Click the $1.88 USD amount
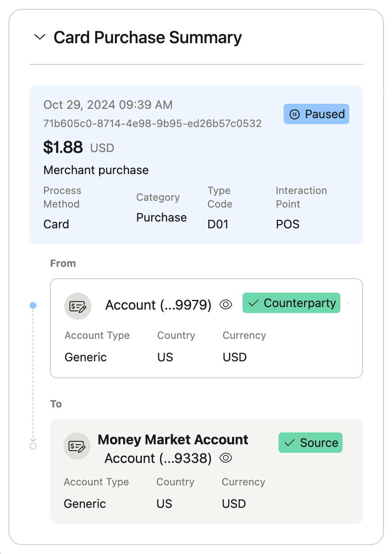 79,147
